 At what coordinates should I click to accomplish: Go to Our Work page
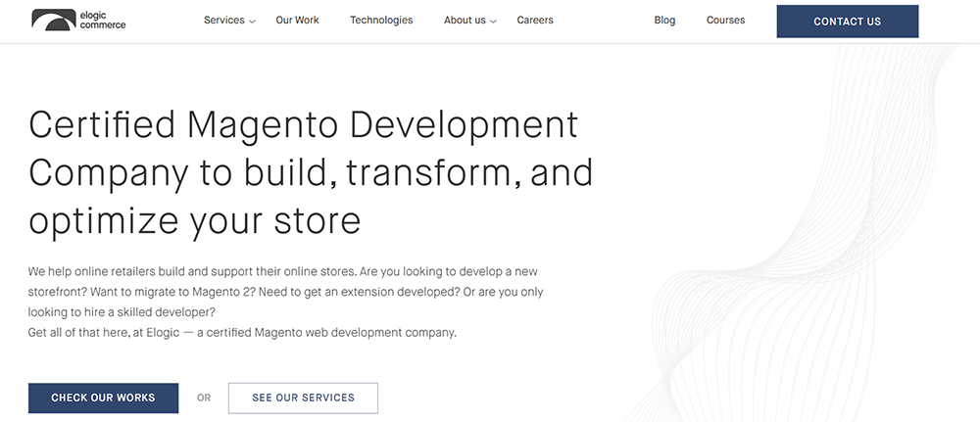coord(298,20)
